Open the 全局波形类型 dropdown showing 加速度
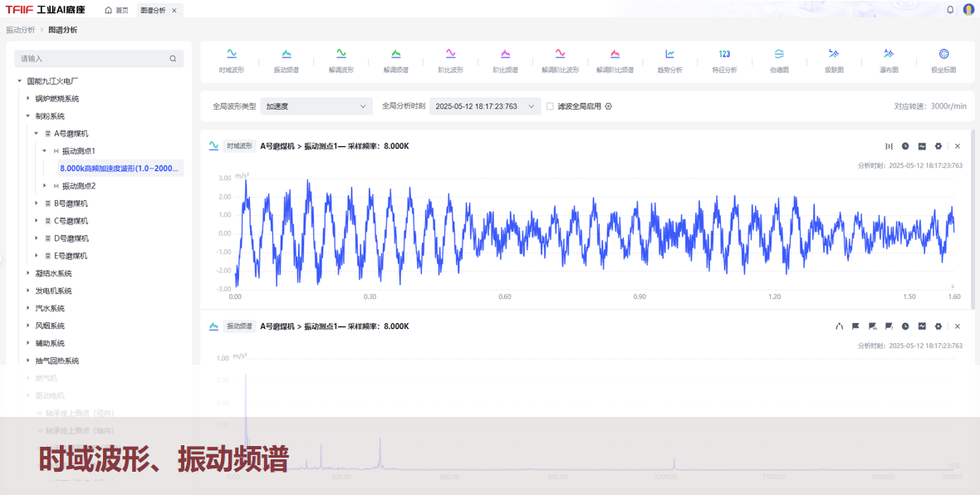Image resolution: width=980 pixels, height=495 pixels. pos(316,106)
